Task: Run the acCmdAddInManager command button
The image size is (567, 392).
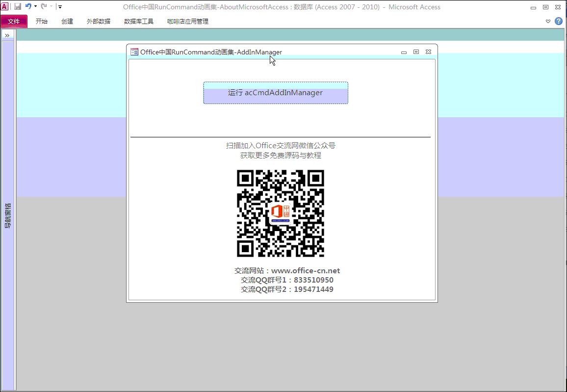Action: 276,93
